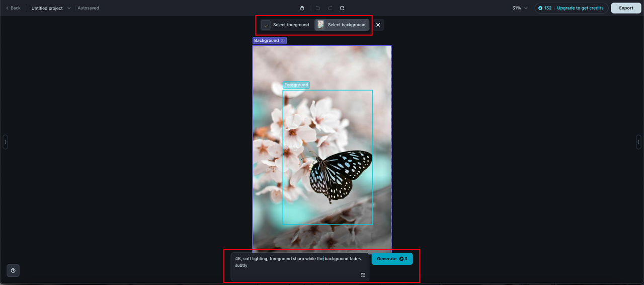The width and height of the screenshot is (644, 285).
Task: Undo the last action
Action: 318,8
